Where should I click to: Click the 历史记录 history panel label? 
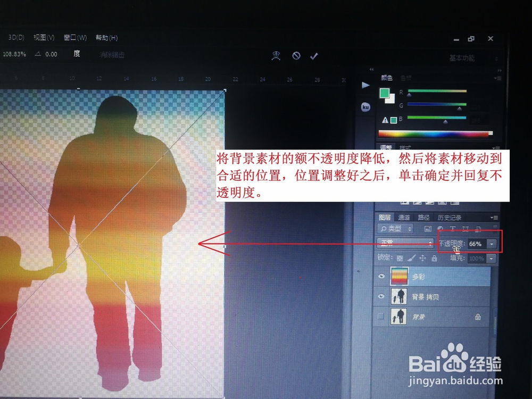450,217
